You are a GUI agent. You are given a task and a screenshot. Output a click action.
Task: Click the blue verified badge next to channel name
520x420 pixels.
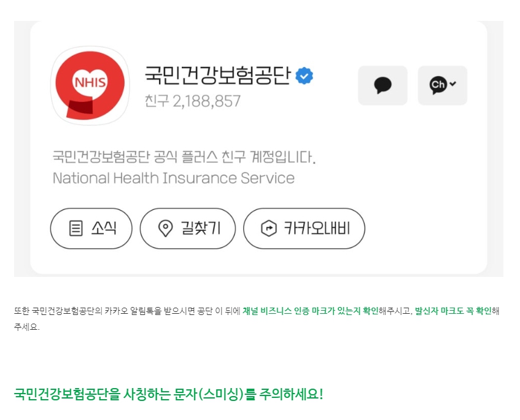coord(304,76)
